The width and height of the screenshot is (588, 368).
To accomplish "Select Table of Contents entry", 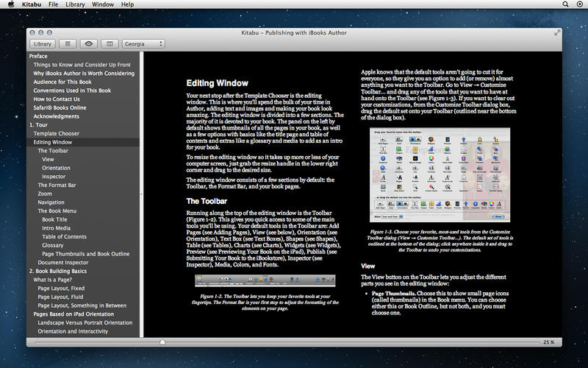I will [64, 237].
